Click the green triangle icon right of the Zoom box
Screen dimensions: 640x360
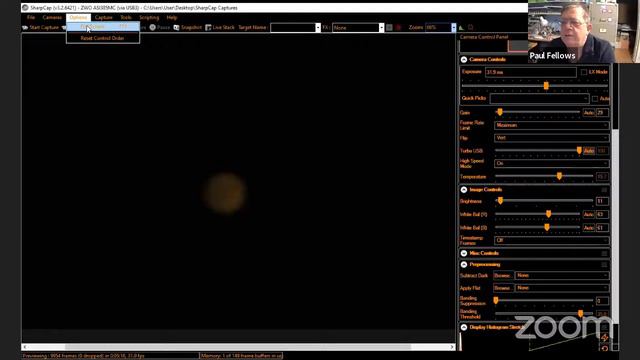pyautogui.click(x=461, y=28)
